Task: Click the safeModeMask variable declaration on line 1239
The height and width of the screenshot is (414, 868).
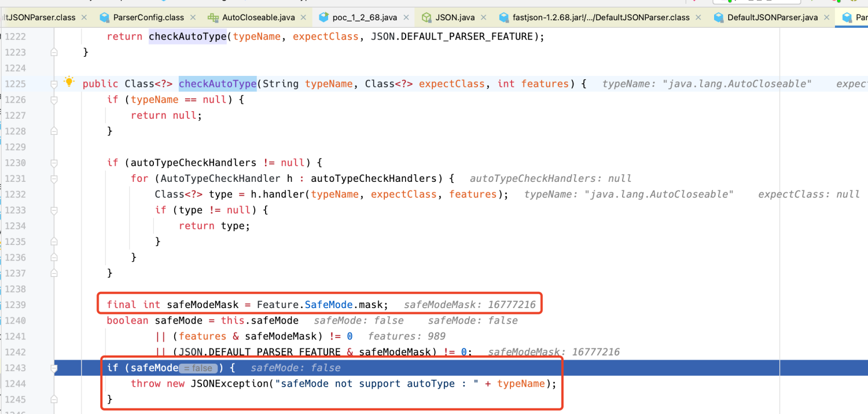Action: click(203, 305)
